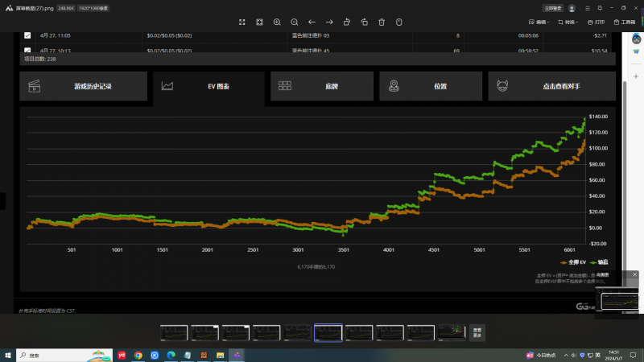Toggle the checkbox for the 4月27, 11:05 row

[27, 35]
